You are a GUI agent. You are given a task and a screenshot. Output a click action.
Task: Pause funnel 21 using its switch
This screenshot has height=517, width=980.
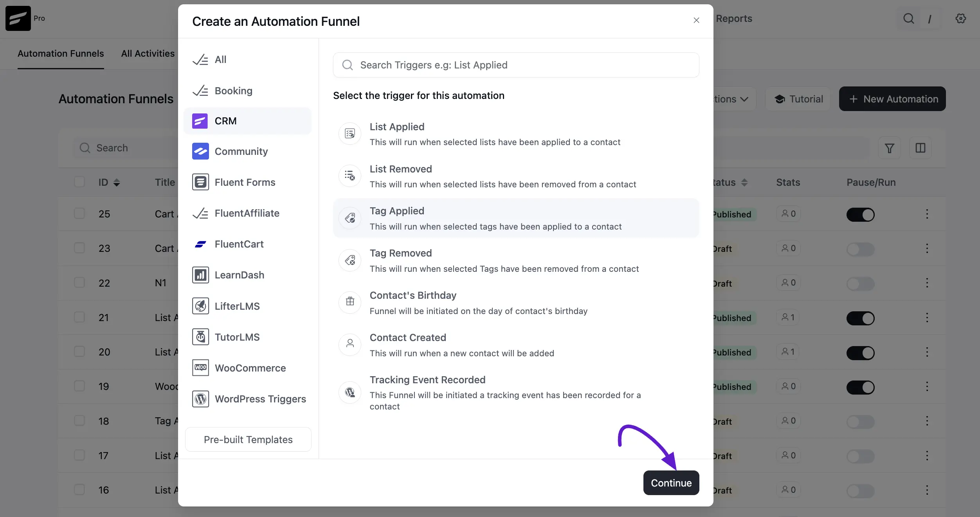(861, 318)
